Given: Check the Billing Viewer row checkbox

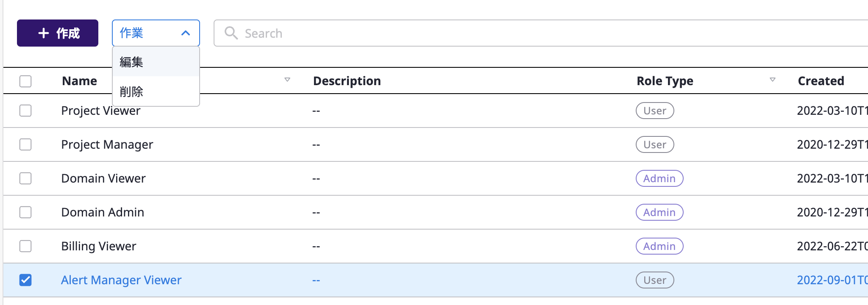Looking at the screenshot, I should [25, 246].
